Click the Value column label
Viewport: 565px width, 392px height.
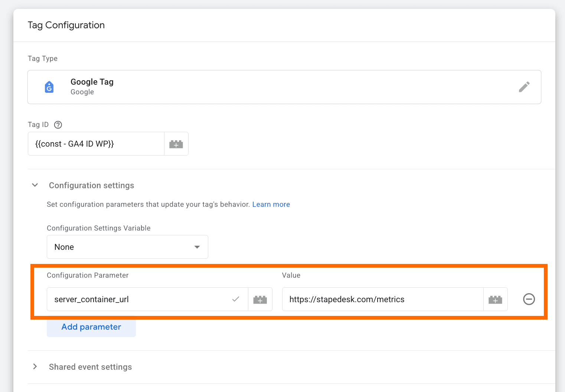pyautogui.click(x=291, y=275)
